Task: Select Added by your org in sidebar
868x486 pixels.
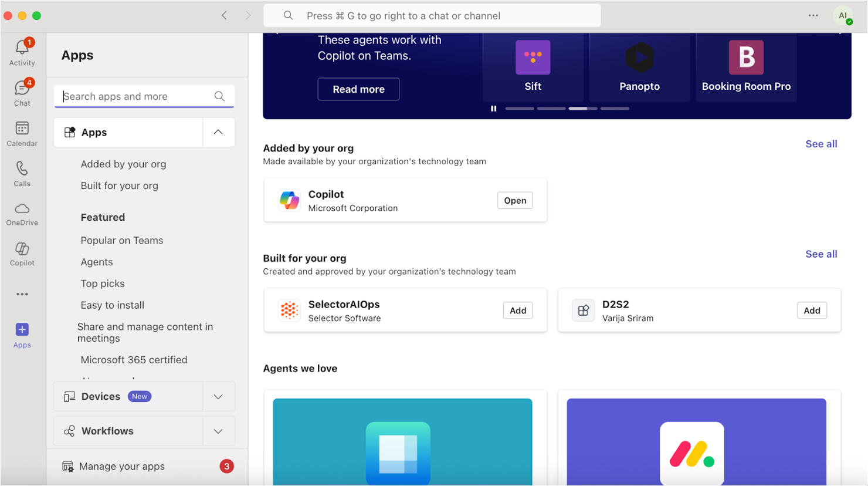Action: (x=123, y=164)
